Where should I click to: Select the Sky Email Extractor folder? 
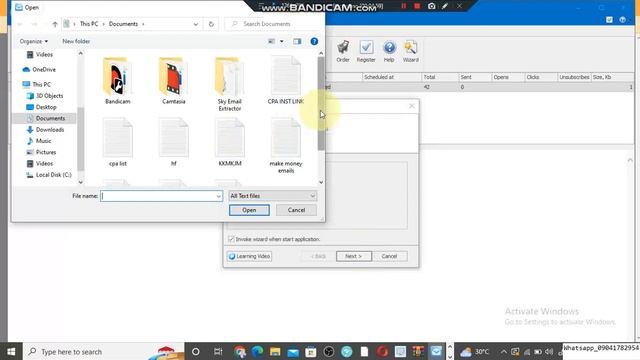pyautogui.click(x=229, y=84)
